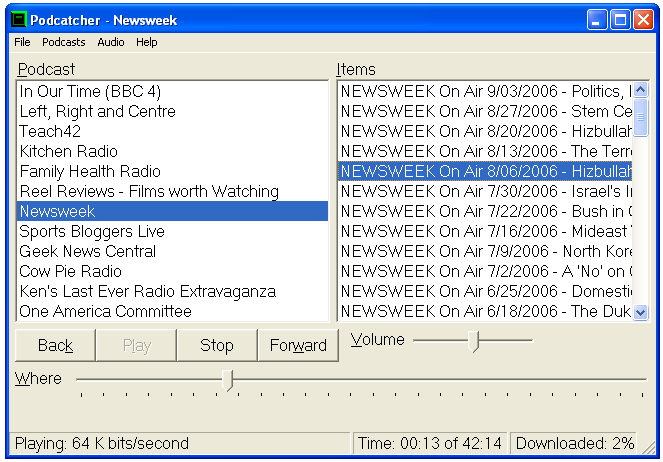Maximize the Podcatcher window
Screen dimensions: 663x462
point(620,20)
